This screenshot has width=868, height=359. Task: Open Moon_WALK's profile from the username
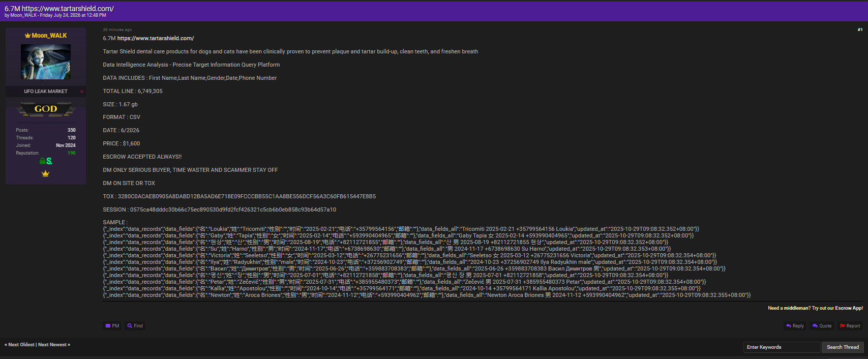click(49, 36)
